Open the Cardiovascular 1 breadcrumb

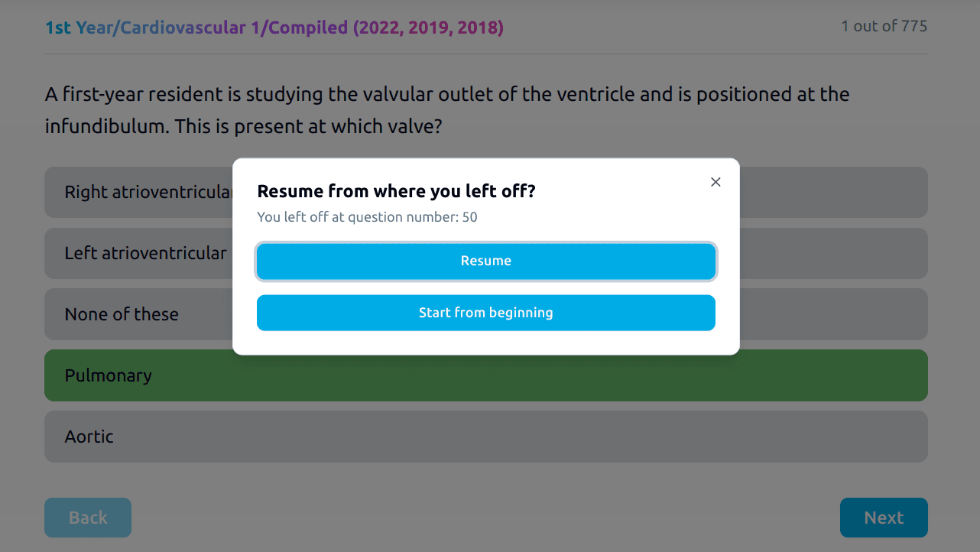[183, 28]
